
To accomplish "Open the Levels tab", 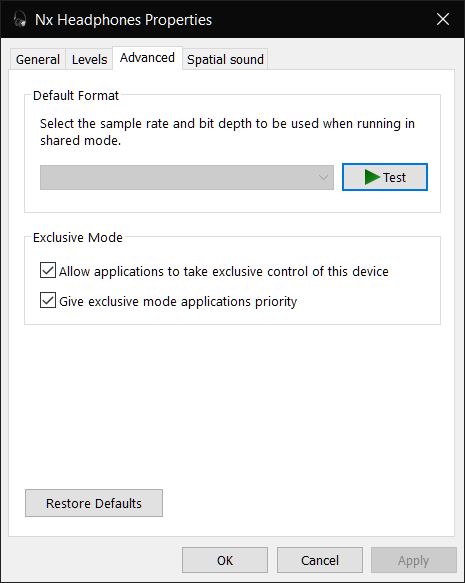I will tap(90, 59).
